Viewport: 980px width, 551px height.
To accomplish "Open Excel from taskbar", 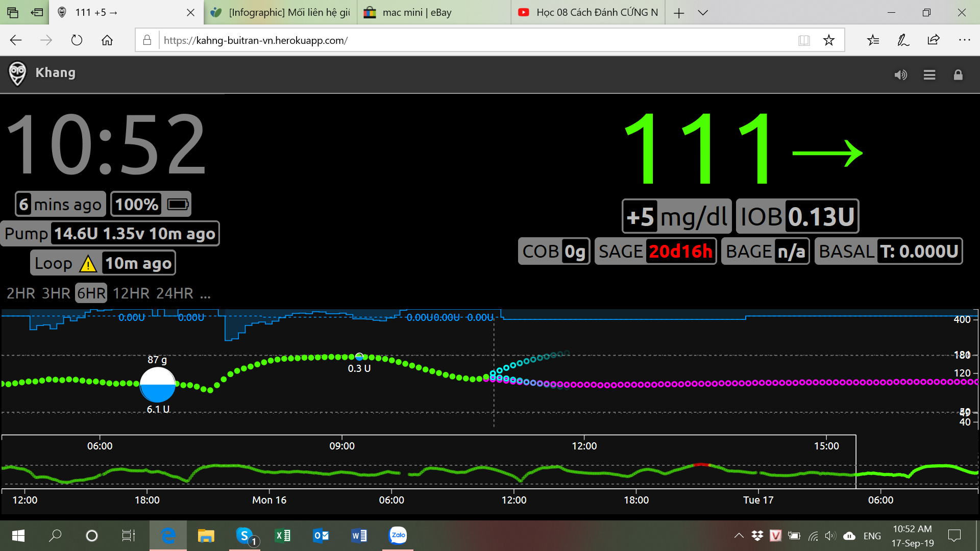I will coord(283,536).
